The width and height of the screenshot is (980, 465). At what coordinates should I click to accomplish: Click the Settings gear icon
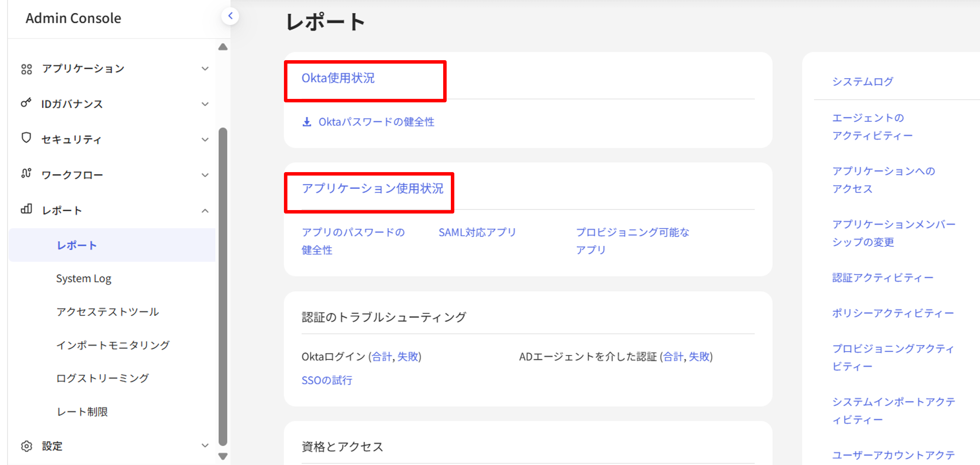[x=26, y=446]
